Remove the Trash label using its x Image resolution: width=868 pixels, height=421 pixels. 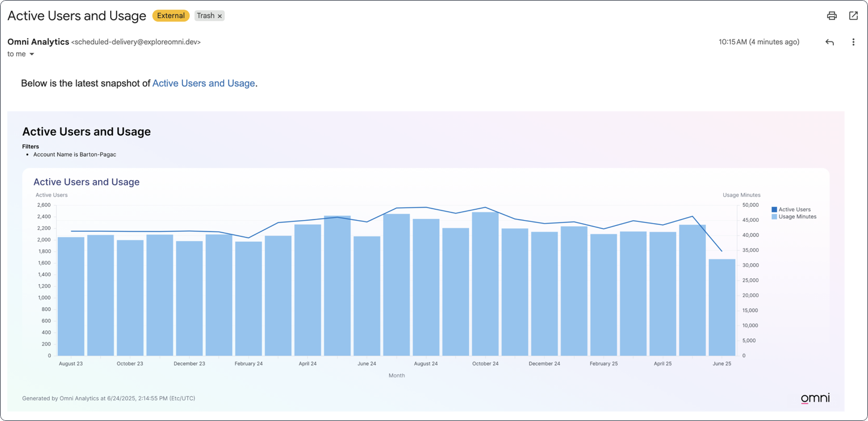(x=220, y=16)
